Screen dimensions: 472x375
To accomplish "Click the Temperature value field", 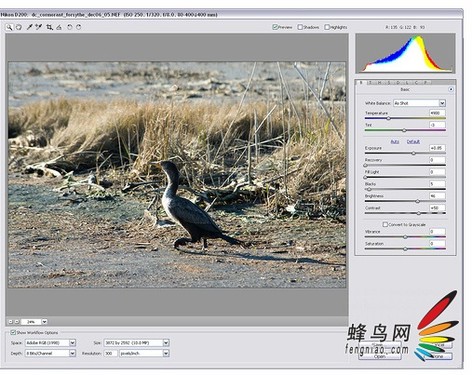I will 437,113.
